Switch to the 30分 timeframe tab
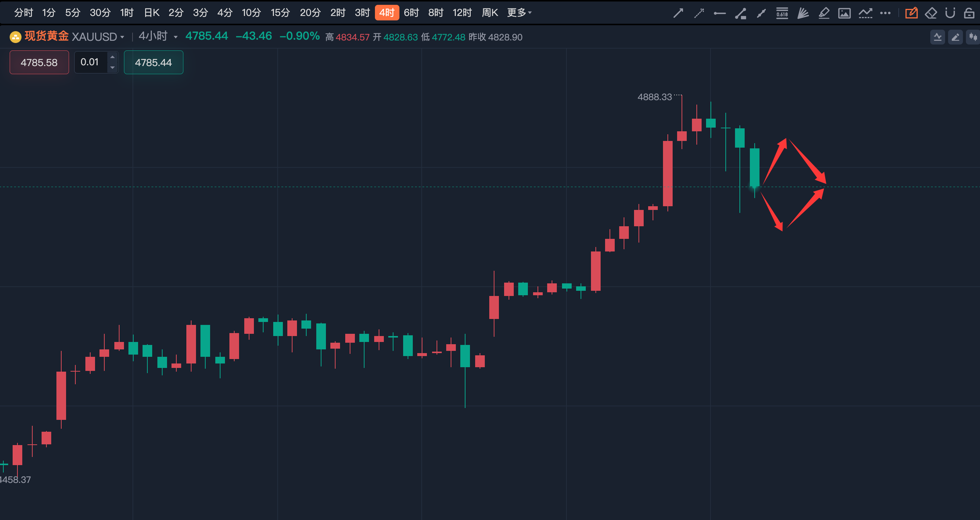Image resolution: width=980 pixels, height=520 pixels. point(100,13)
